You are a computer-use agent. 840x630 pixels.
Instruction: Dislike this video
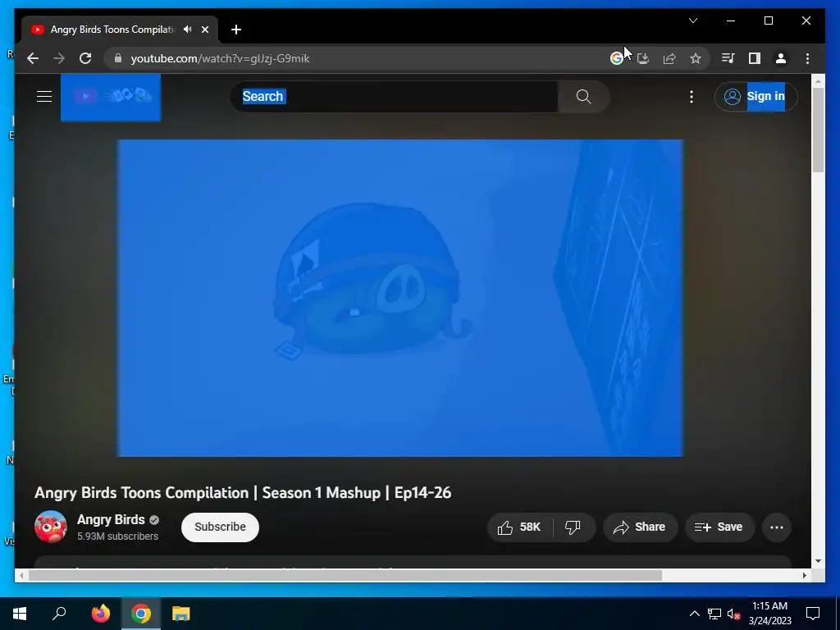tap(573, 527)
